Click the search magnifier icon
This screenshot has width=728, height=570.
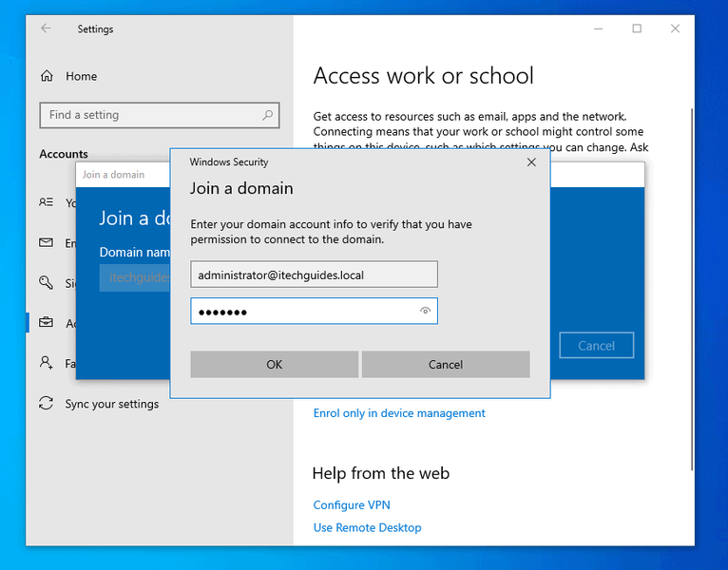point(267,115)
